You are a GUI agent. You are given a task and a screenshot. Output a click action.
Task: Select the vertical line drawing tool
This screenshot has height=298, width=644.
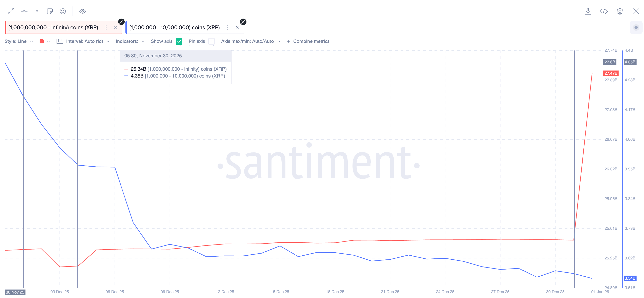37,11
